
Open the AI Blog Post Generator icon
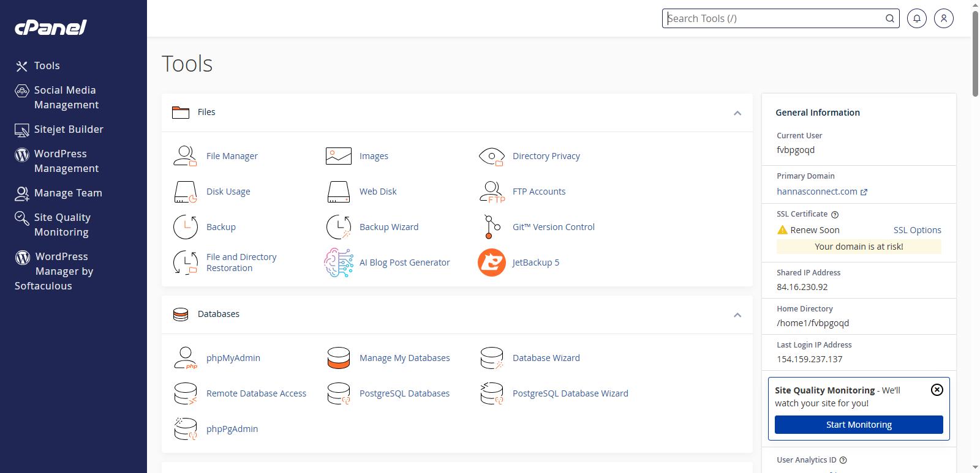[x=338, y=263]
